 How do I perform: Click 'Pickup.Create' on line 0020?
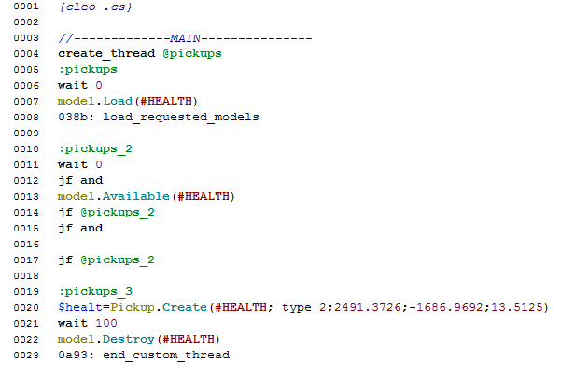click(159, 308)
